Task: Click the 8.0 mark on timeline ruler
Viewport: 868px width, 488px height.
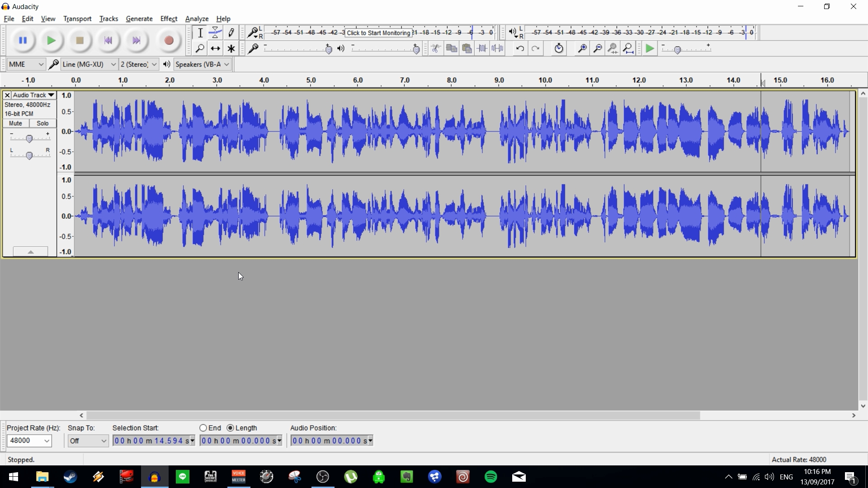Action: (x=452, y=80)
